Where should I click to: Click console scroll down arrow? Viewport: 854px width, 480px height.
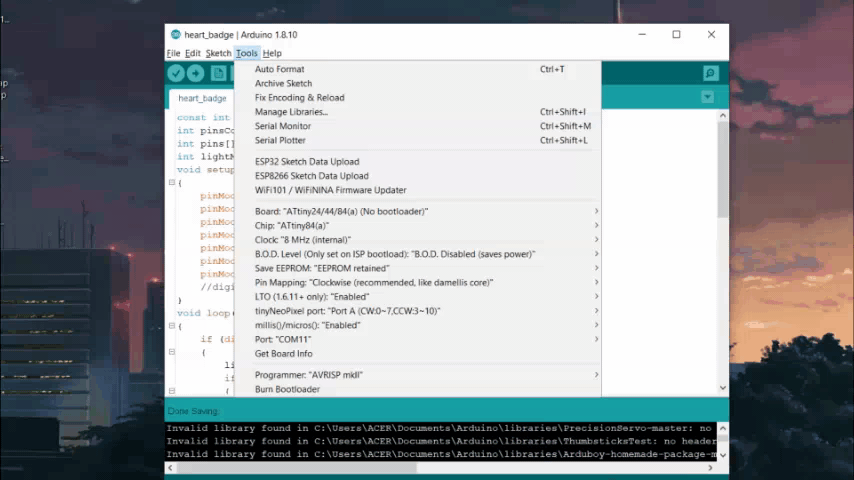click(723, 455)
